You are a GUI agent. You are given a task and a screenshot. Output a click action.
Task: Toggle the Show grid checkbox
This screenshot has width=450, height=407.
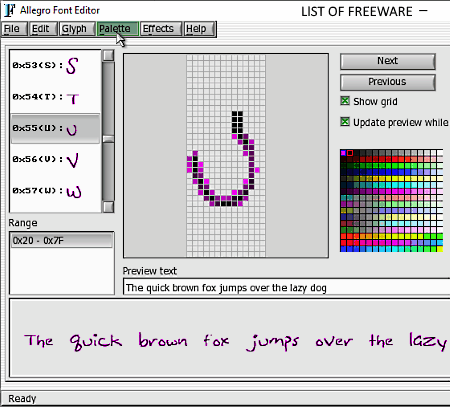[345, 101]
